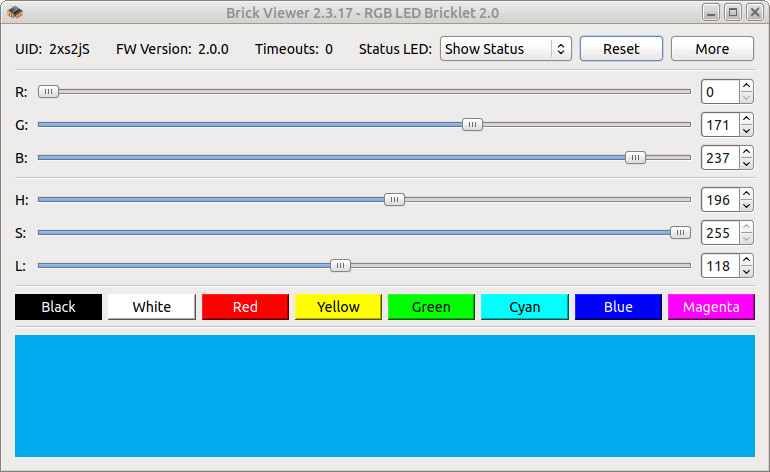Increase the B value with up arrow
The height and width of the screenshot is (472, 770).
[x=746, y=152]
